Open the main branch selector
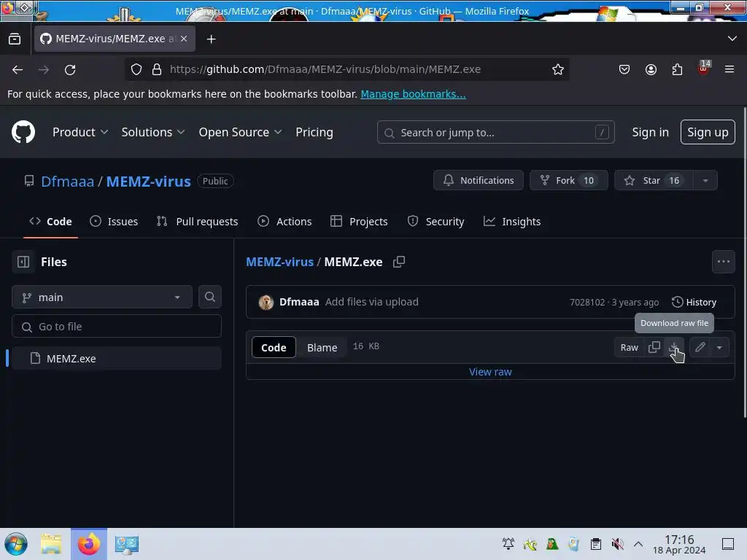747x560 pixels. tap(102, 297)
